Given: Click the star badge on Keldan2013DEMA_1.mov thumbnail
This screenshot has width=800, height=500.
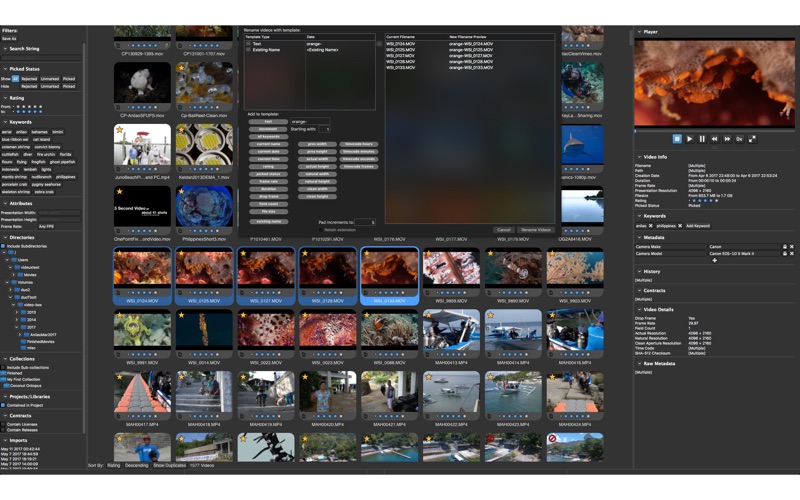Looking at the screenshot, I should pos(182,130).
